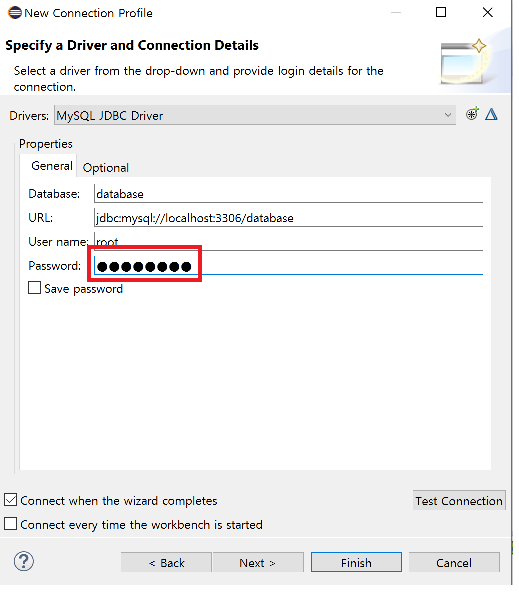Uncheck Connect when the wizard completes

tap(11, 500)
